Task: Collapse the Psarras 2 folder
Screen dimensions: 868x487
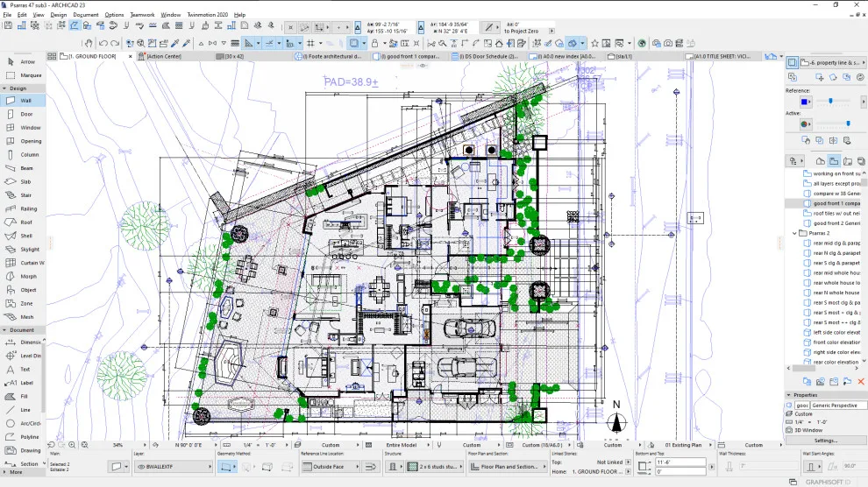Action: pyautogui.click(x=795, y=233)
